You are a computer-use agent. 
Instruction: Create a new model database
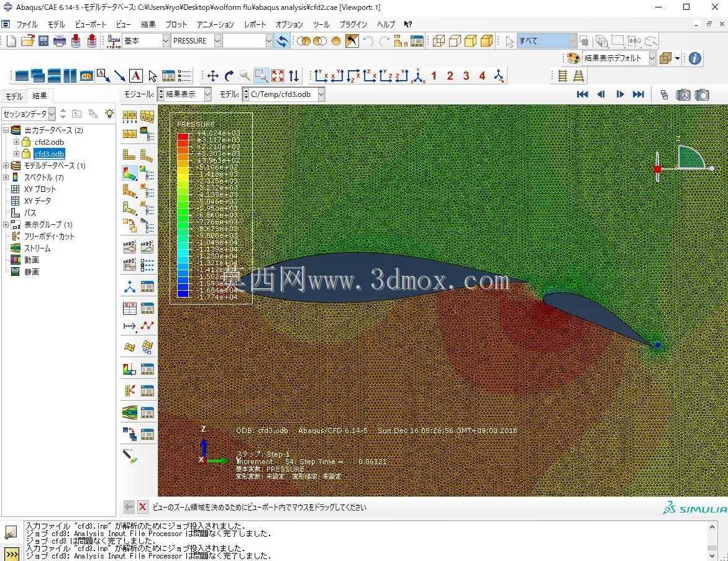(x=11, y=41)
